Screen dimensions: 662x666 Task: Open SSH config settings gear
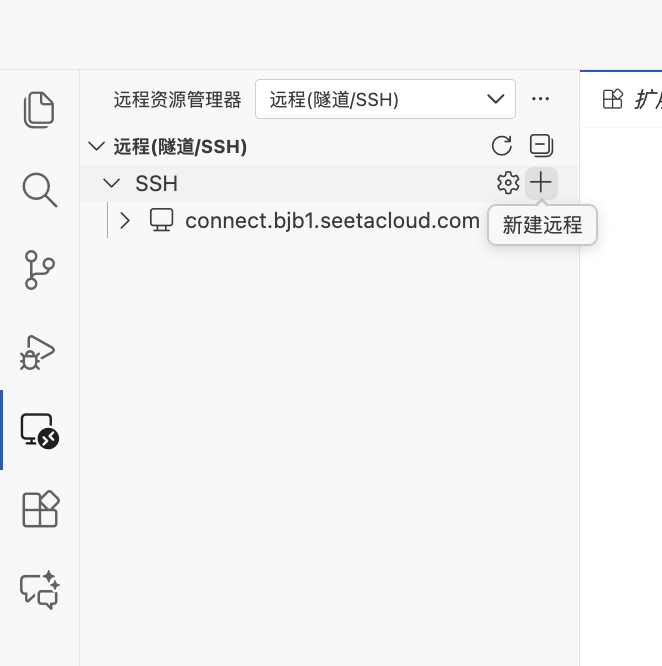click(x=508, y=183)
